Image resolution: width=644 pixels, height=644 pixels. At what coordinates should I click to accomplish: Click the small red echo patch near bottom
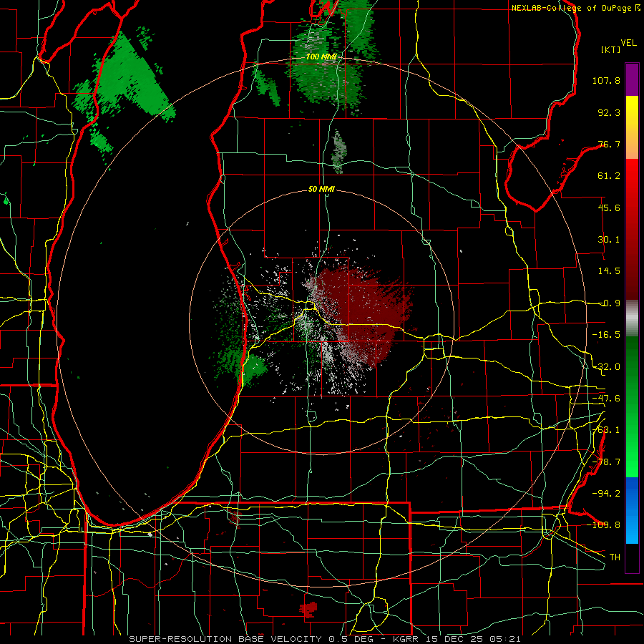308,608
